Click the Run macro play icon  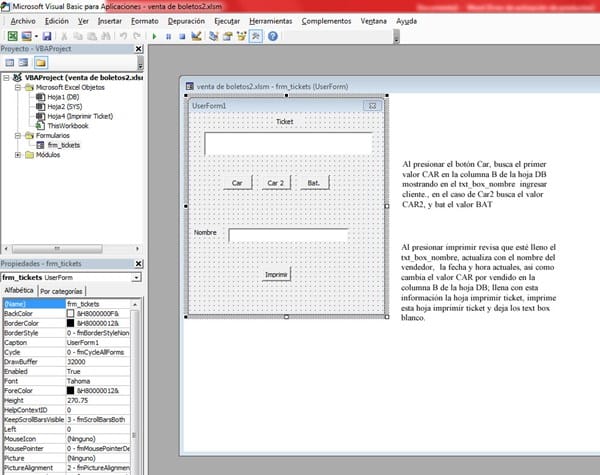click(x=152, y=37)
